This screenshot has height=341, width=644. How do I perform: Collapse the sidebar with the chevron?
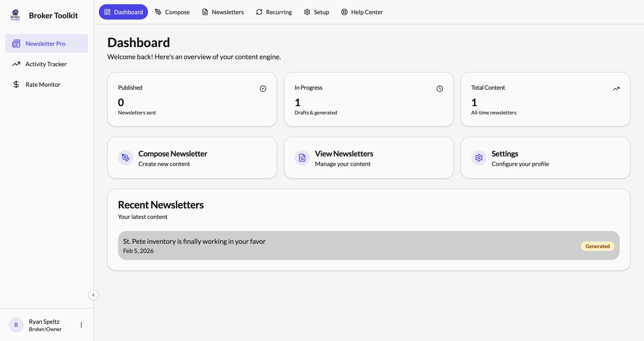[x=93, y=295]
